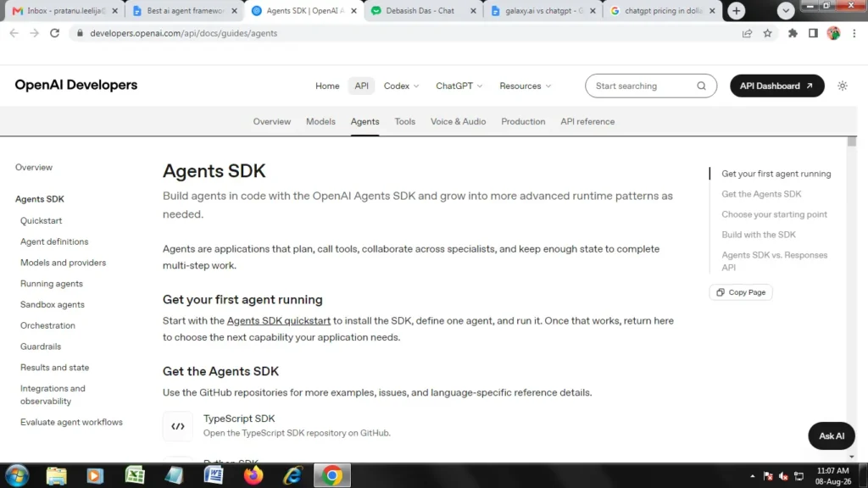Image resolution: width=868 pixels, height=488 pixels.
Task: Click the browser address bar URL
Action: click(184, 33)
